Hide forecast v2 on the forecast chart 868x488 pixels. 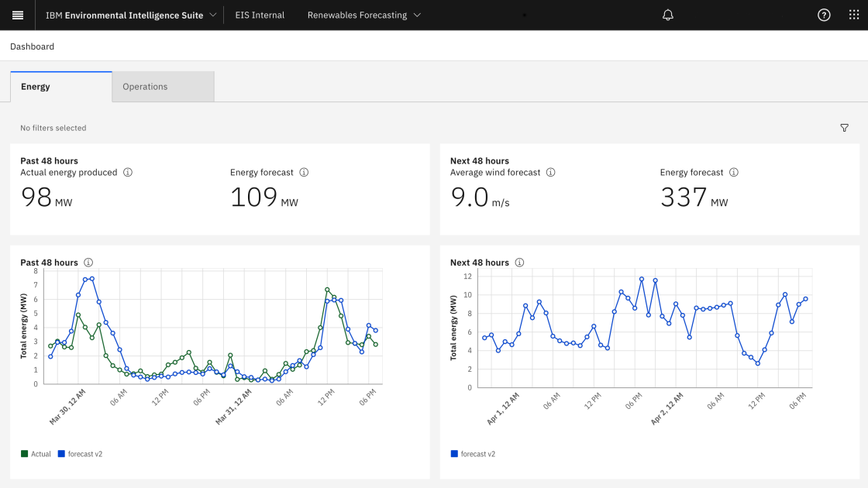click(473, 453)
